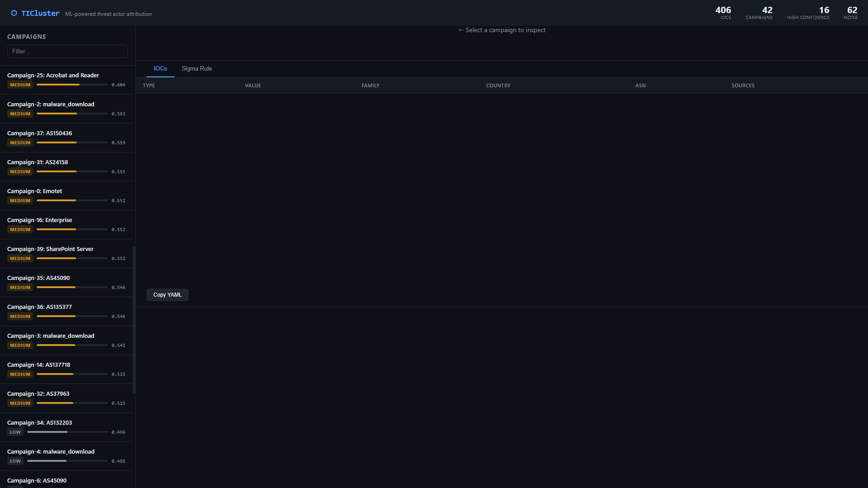This screenshot has height=488, width=868.
Task: Open Campaign-39: SharePoint Server
Action: click(66, 254)
